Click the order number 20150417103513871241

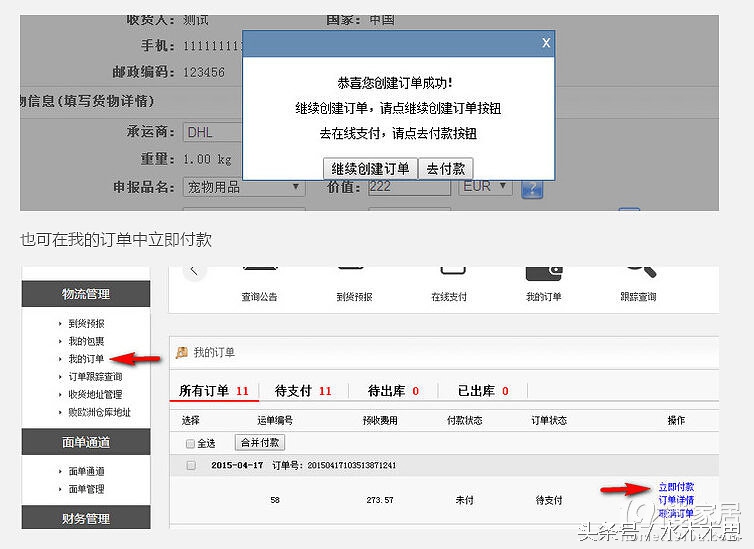point(352,465)
